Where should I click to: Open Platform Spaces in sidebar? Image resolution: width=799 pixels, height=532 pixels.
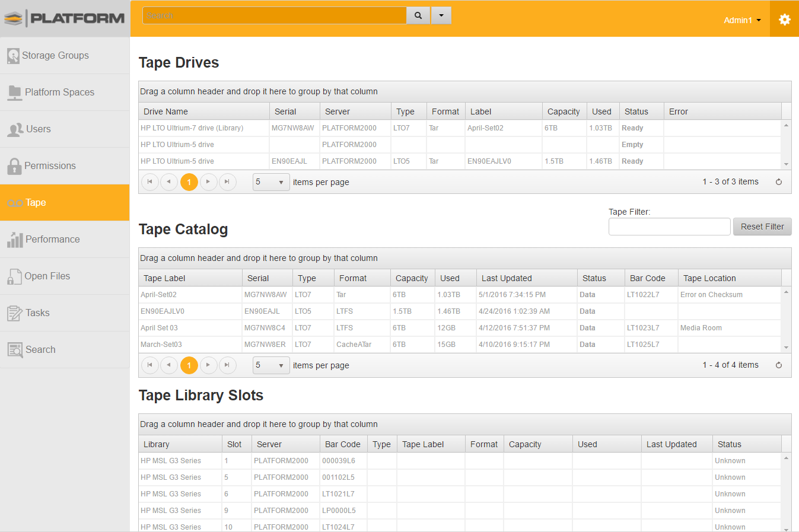coord(65,93)
